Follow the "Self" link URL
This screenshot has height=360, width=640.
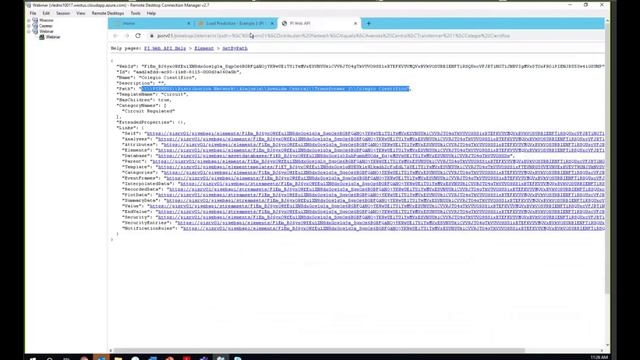[375, 133]
